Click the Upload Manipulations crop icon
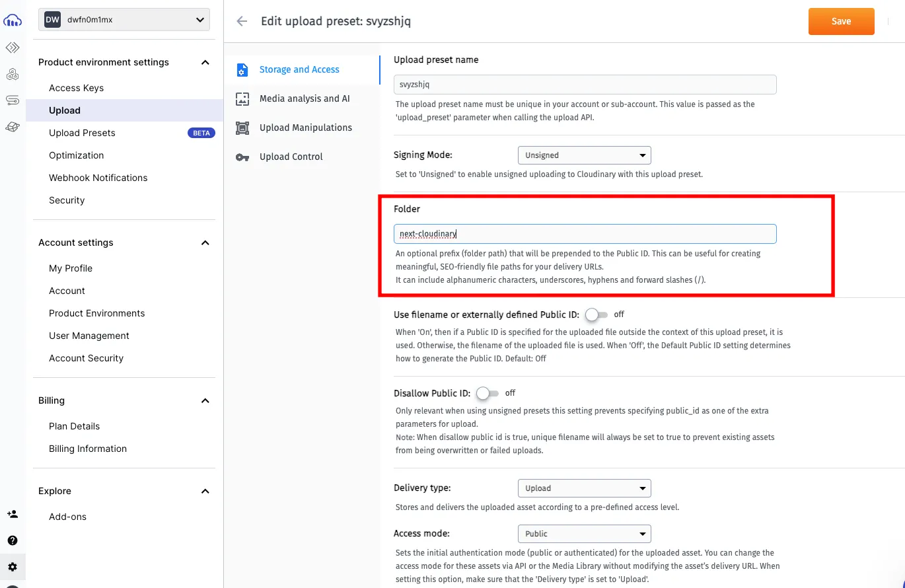The image size is (905, 588). click(242, 128)
